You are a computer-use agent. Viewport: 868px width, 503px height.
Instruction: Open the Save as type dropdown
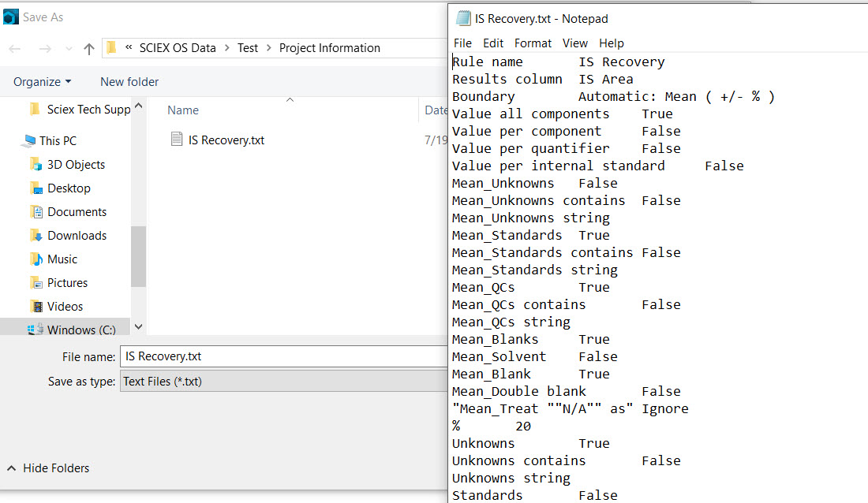pyautogui.click(x=283, y=382)
